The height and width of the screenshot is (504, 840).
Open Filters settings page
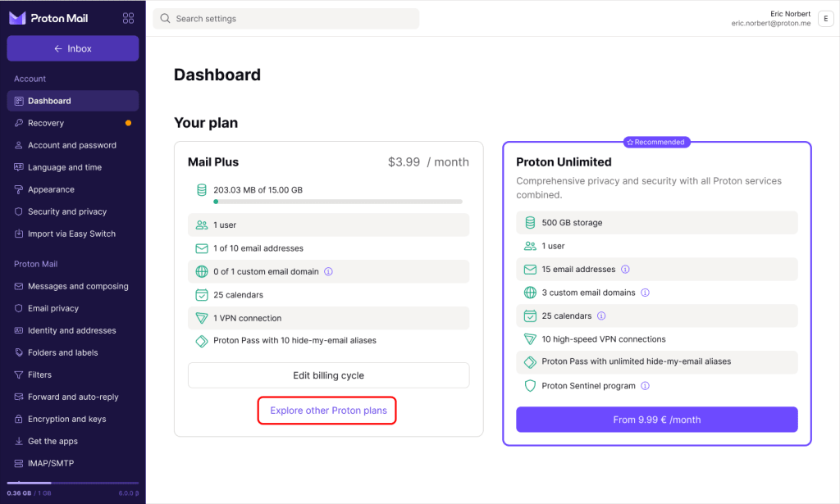[x=39, y=375]
